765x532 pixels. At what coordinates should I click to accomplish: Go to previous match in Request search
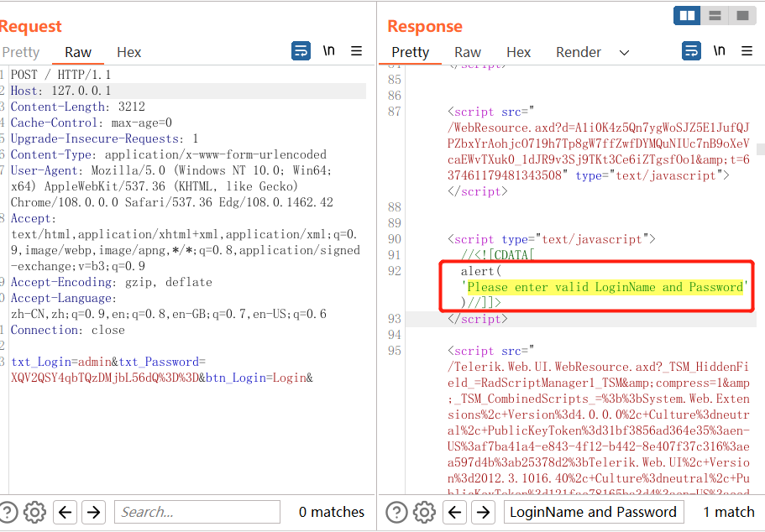click(x=65, y=512)
